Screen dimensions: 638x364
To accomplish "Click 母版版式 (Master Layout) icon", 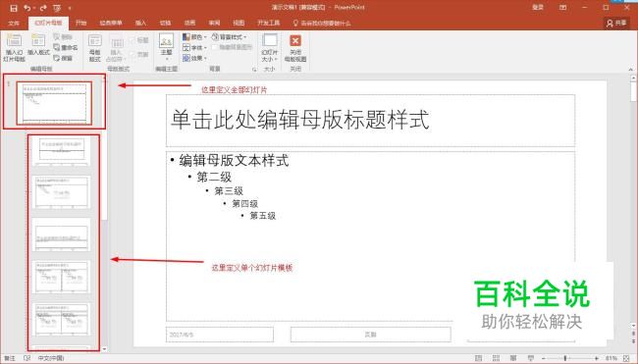I will pyautogui.click(x=95, y=47).
